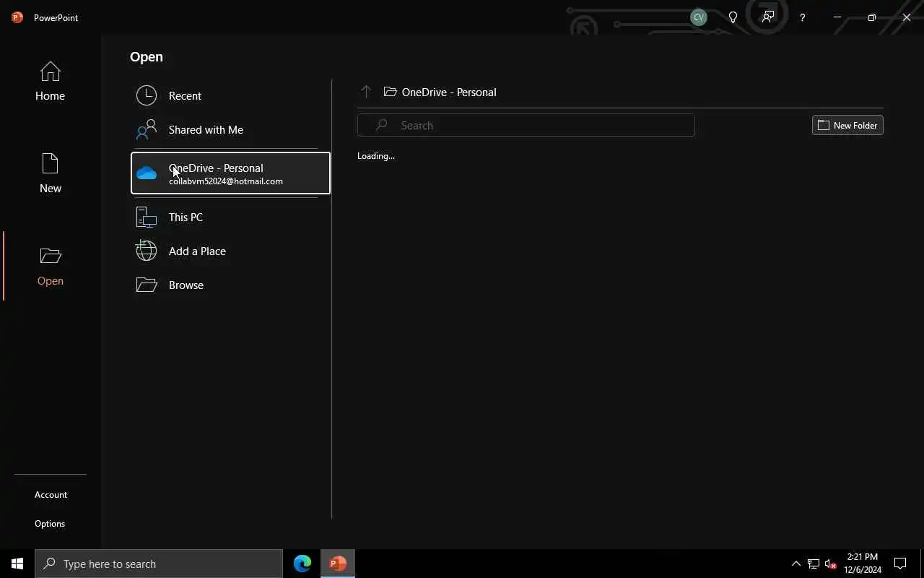Select the Open tab in sidebar
This screenshot has width=924, height=578.
50,266
